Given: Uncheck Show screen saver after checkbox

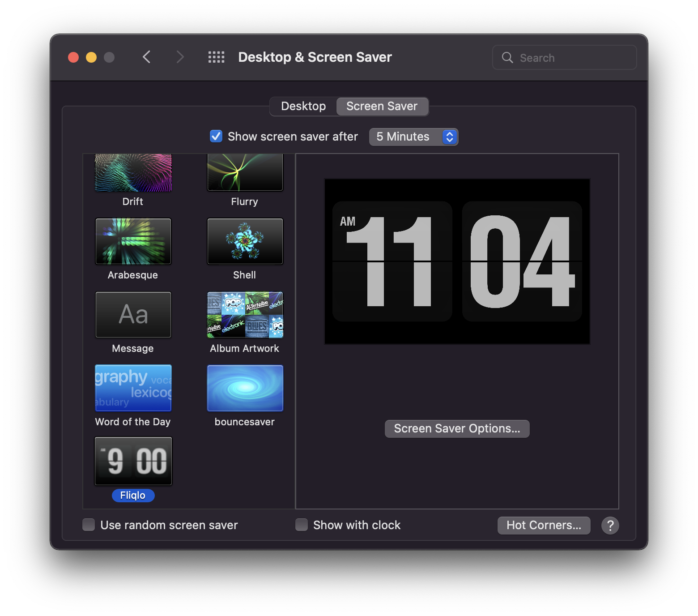Looking at the screenshot, I should 216,136.
